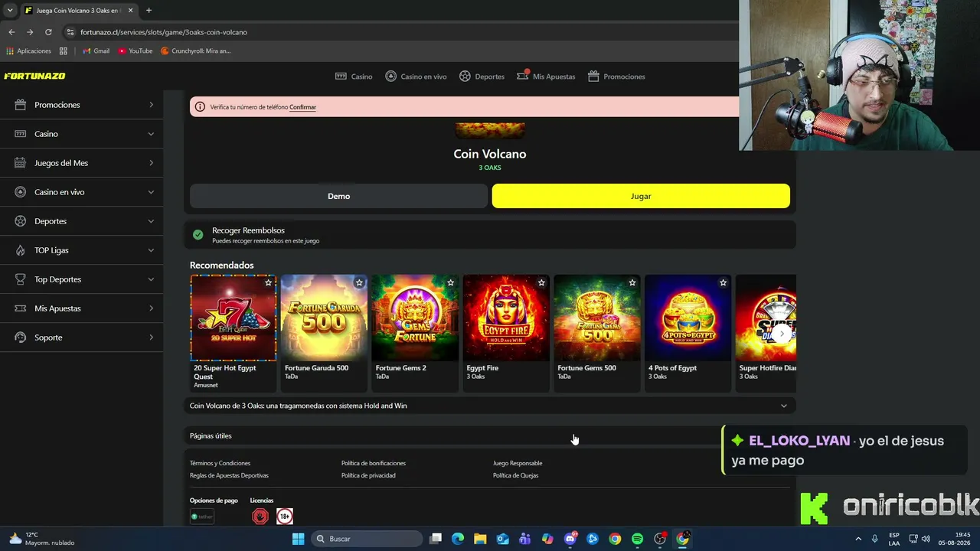Click the yellow Jugar button
The height and width of the screenshot is (551, 980).
[641, 196]
